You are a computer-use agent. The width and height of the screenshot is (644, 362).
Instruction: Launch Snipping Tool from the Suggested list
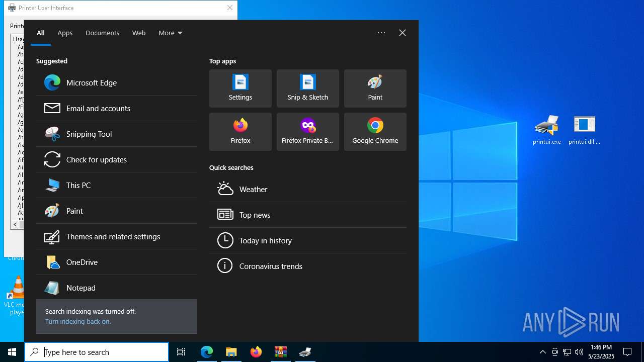(117, 134)
